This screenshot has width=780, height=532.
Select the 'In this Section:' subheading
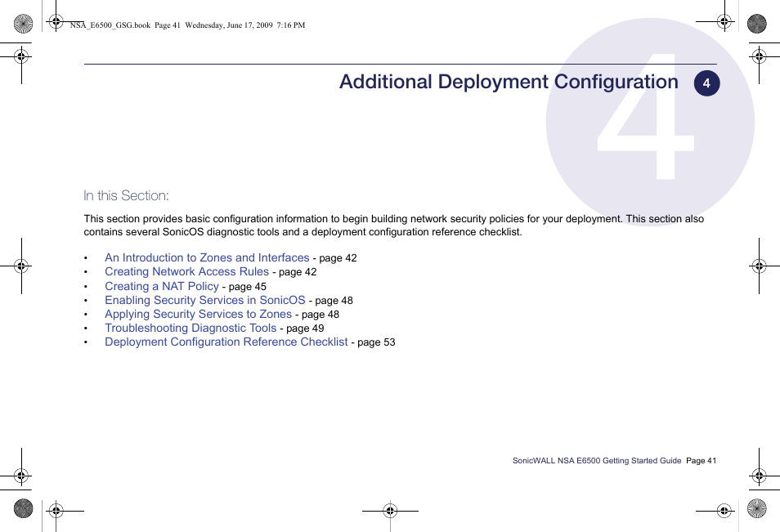127,195
